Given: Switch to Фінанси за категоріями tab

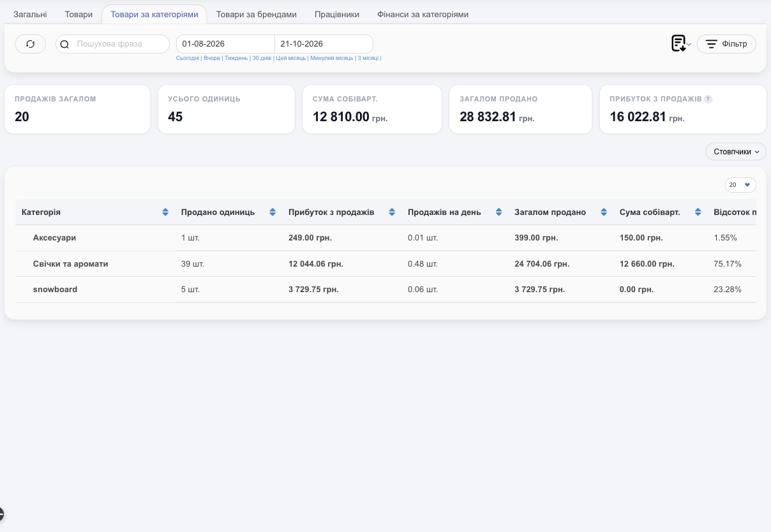Looking at the screenshot, I should [423, 14].
